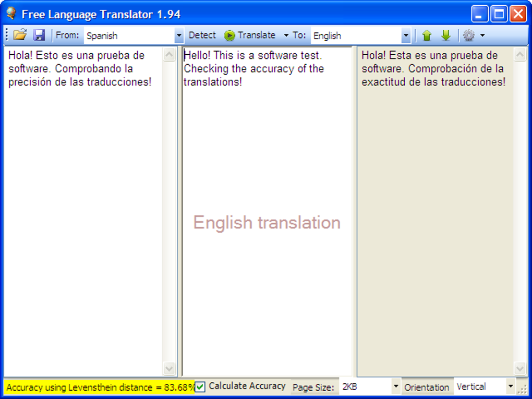532x399 pixels.
Task: Close the Free Language Translator window
Action: 518,14
